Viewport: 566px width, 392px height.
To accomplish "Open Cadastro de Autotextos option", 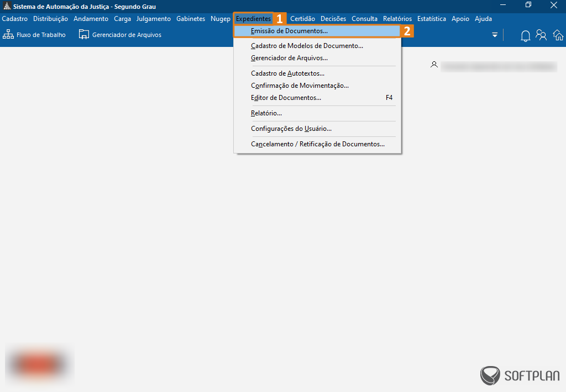I will [x=287, y=73].
